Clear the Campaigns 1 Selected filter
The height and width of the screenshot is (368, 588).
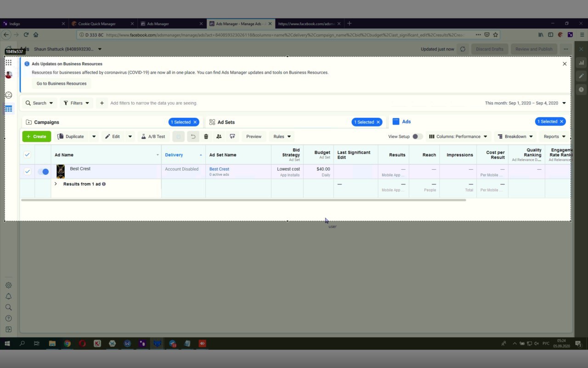click(195, 122)
